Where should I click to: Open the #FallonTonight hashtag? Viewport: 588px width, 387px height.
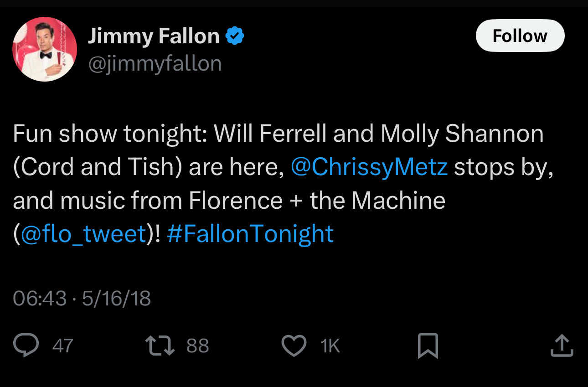(250, 234)
